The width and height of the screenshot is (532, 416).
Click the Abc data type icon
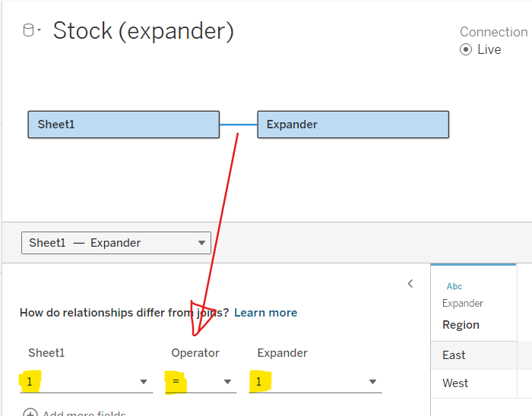pyautogui.click(x=454, y=286)
